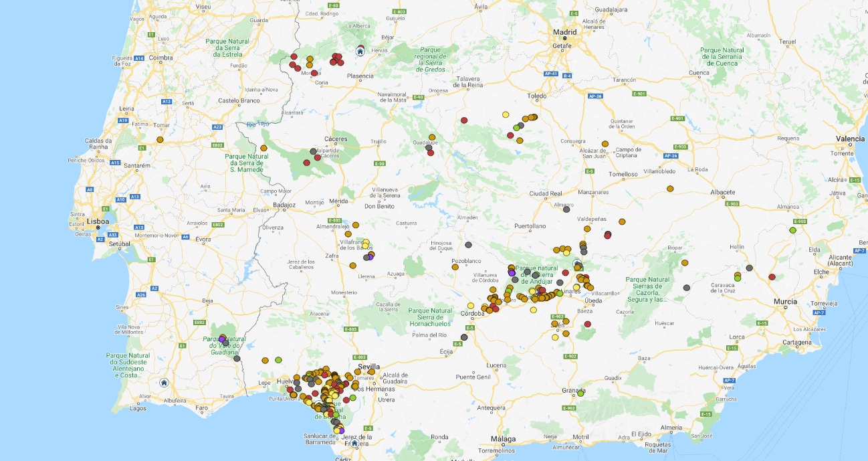Select orange marker near Tomar, Portugal

click(x=160, y=140)
